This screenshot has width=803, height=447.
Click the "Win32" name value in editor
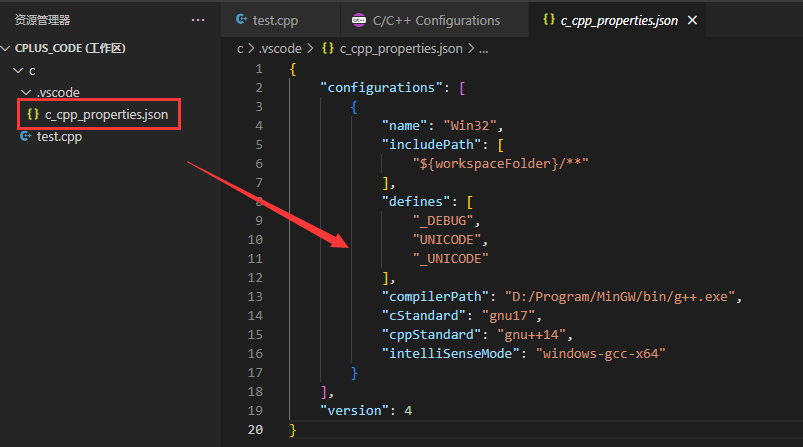(465, 125)
